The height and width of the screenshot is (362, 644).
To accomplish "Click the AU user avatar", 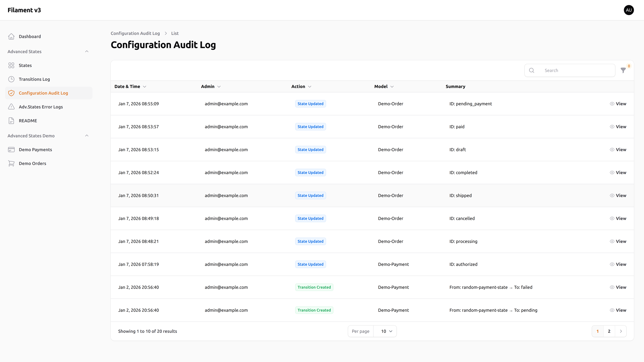I will point(629,10).
